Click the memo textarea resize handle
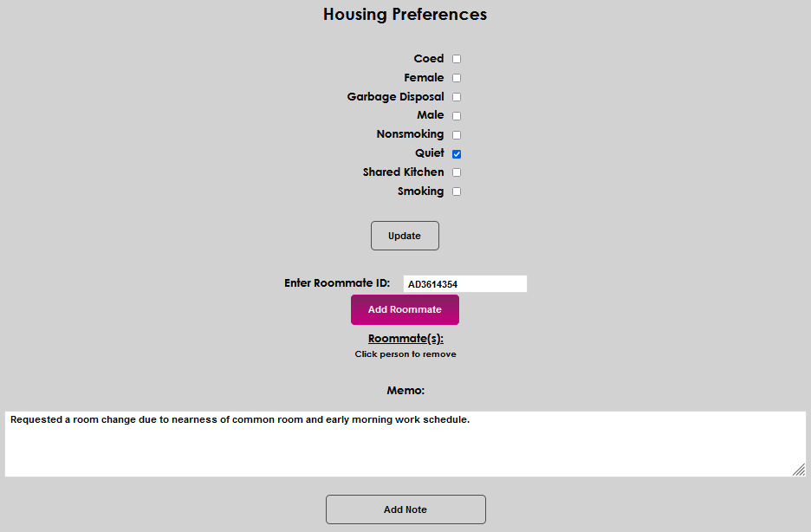 pyautogui.click(x=798, y=470)
